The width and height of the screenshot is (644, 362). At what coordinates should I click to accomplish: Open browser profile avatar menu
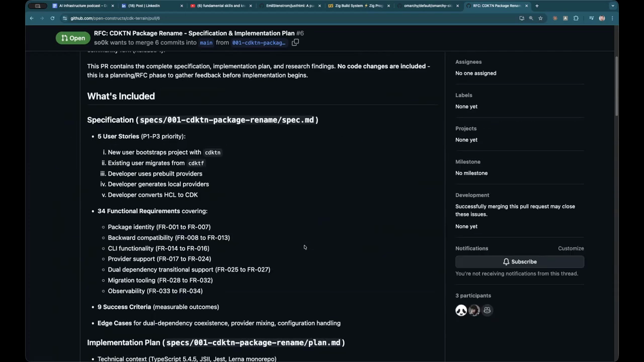click(x=602, y=18)
